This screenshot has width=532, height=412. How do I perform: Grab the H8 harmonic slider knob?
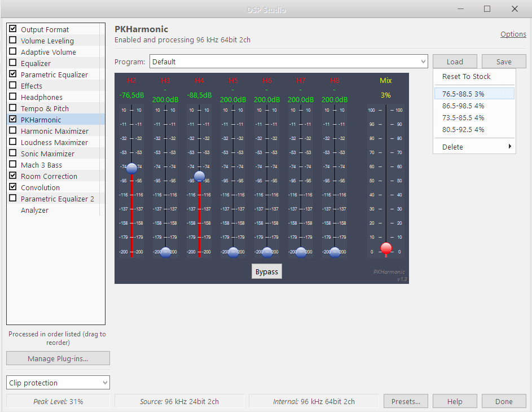pos(335,252)
